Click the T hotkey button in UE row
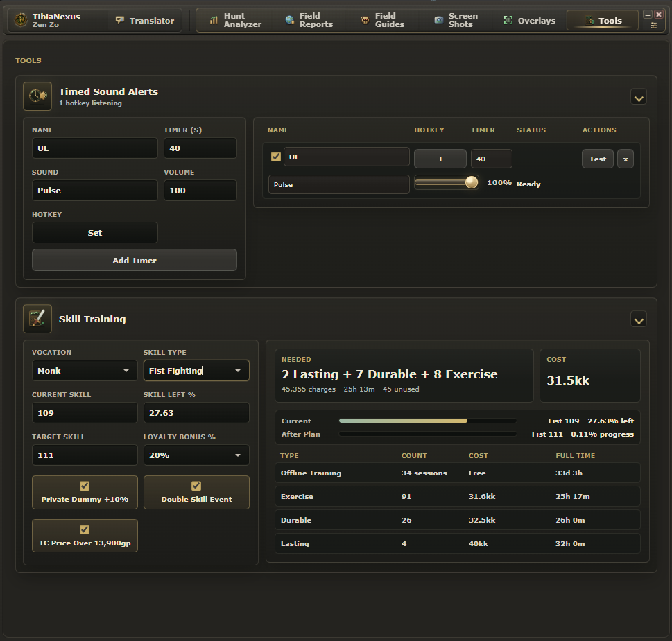The height and width of the screenshot is (641, 672). [x=440, y=159]
